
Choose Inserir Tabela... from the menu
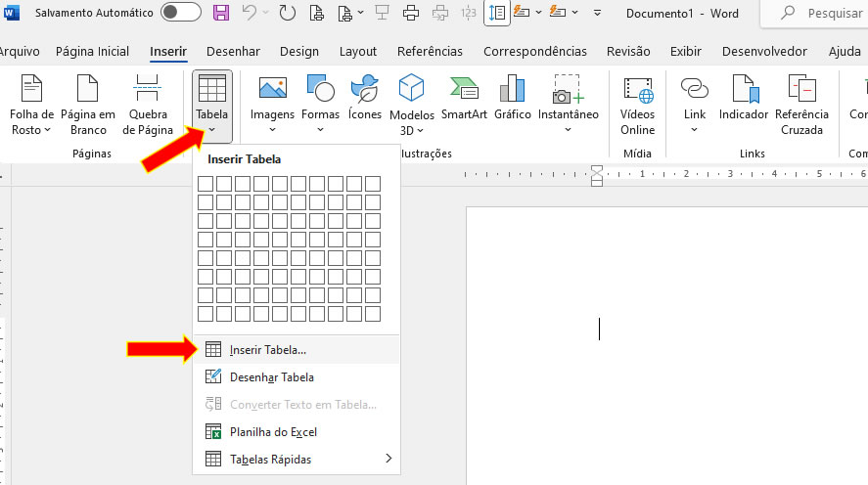coord(297,350)
